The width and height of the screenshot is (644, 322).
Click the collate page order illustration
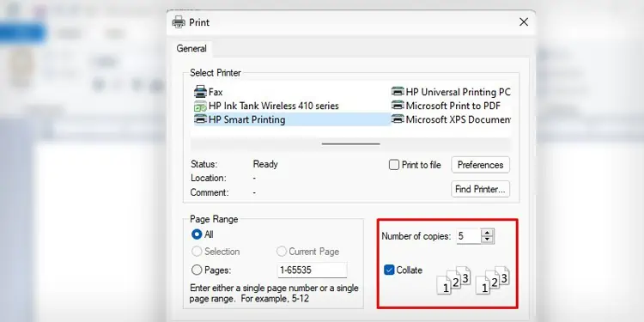(x=473, y=281)
